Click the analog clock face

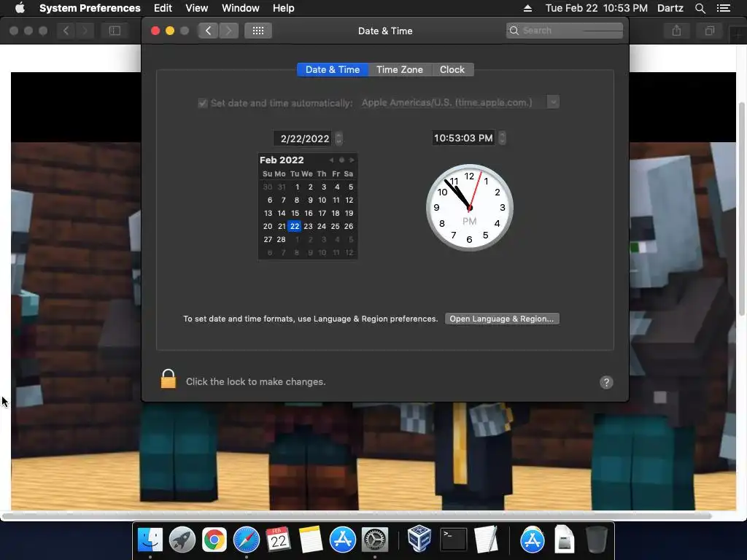click(469, 208)
